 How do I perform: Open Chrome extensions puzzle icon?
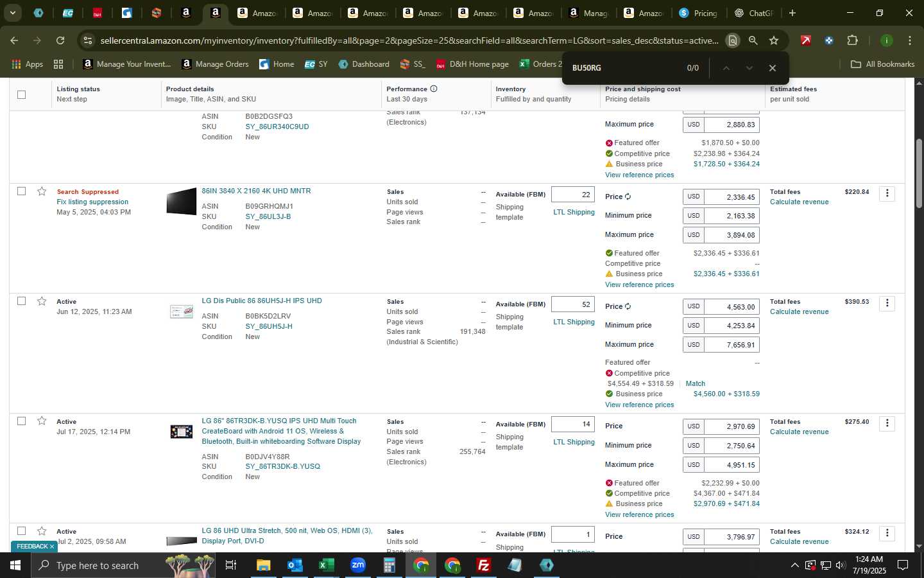tap(852, 40)
